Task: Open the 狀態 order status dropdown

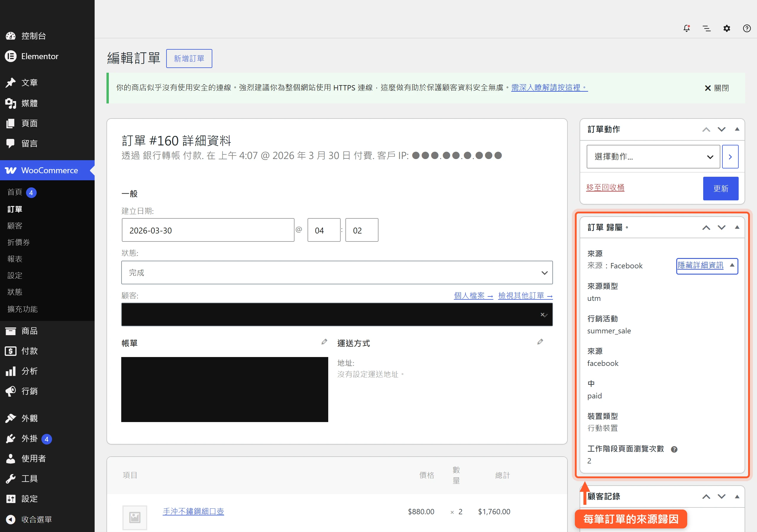Action: point(337,273)
